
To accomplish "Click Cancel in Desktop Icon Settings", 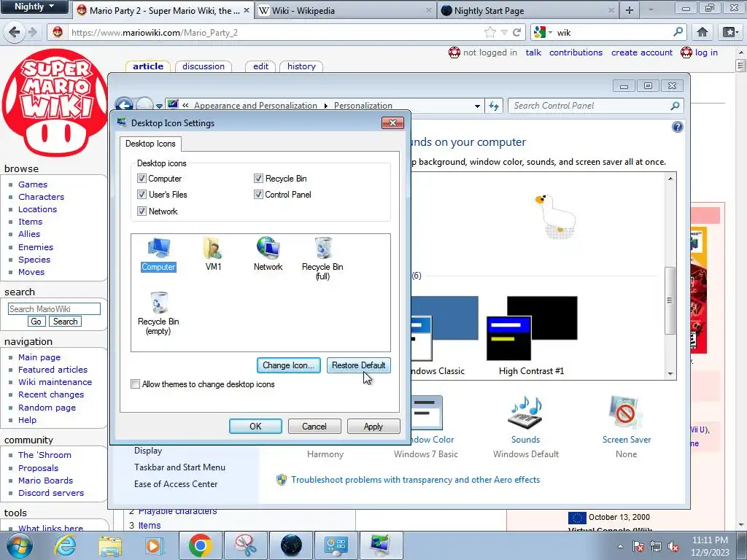I will (314, 426).
